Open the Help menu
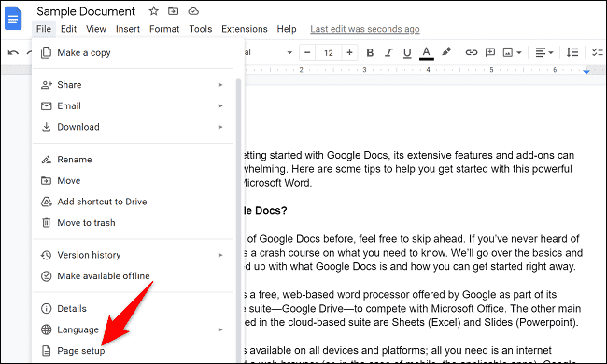Screen dimensions: 607x364 point(287,29)
